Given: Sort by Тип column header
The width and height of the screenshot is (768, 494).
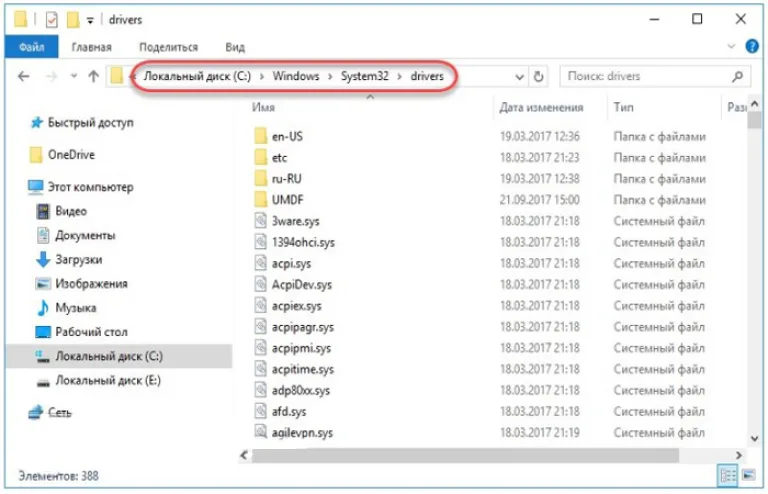Looking at the screenshot, I should 623,107.
